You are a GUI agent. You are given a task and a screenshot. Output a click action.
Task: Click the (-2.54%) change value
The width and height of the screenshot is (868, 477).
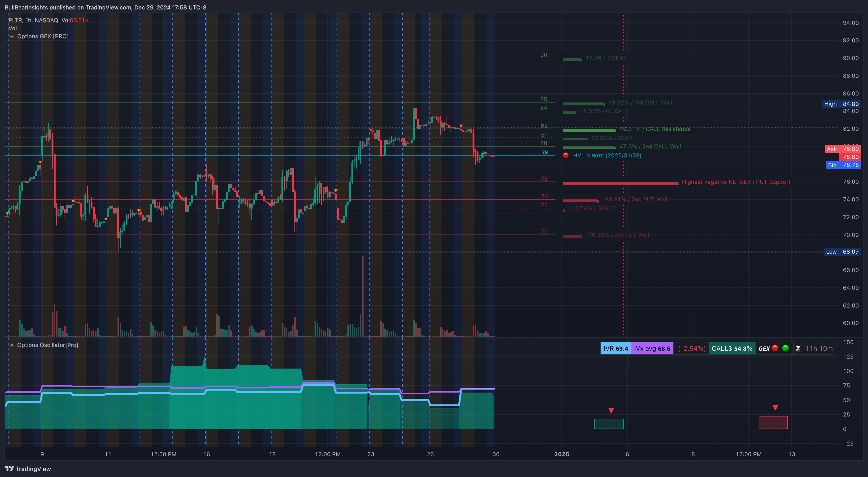click(692, 349)
